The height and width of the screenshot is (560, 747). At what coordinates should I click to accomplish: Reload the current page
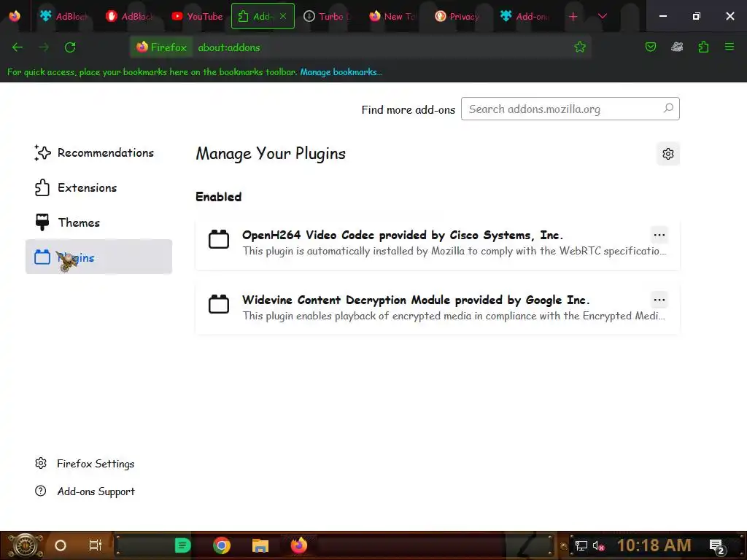[x=70, y=47]
